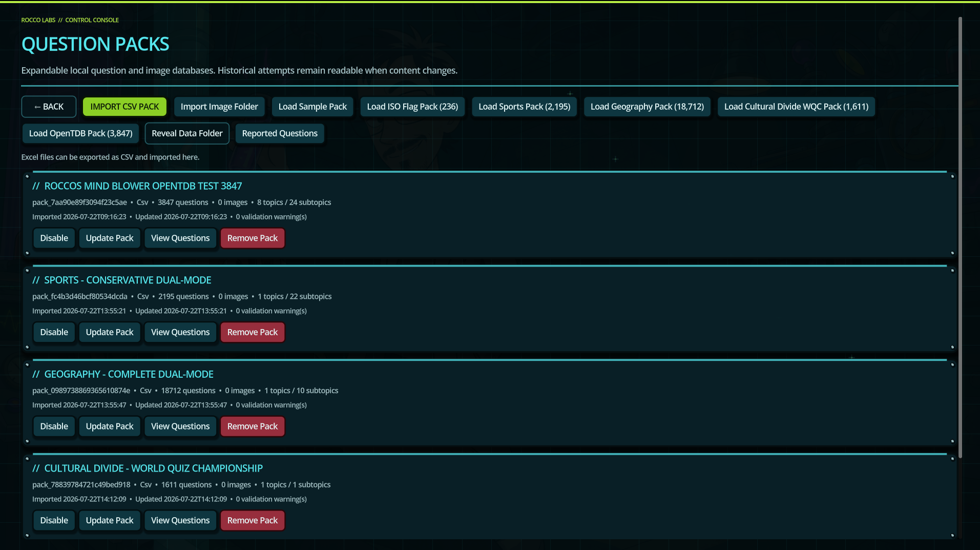Image resolution: width=980 pixels, height=550 pixels.
Task: Click ROCCOS MIND BLOWER OPENTDB TEST 3847 title
Action: pos(143,186)
